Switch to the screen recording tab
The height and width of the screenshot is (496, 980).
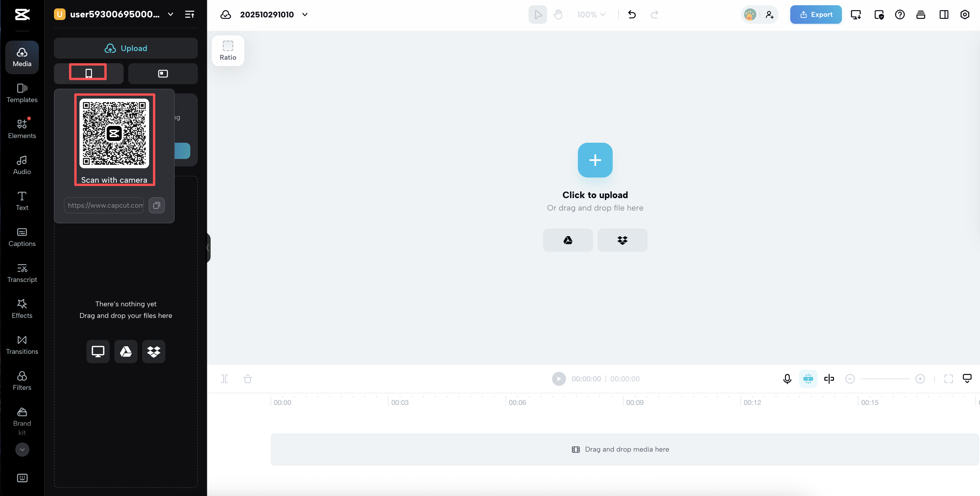pos(163,73)
